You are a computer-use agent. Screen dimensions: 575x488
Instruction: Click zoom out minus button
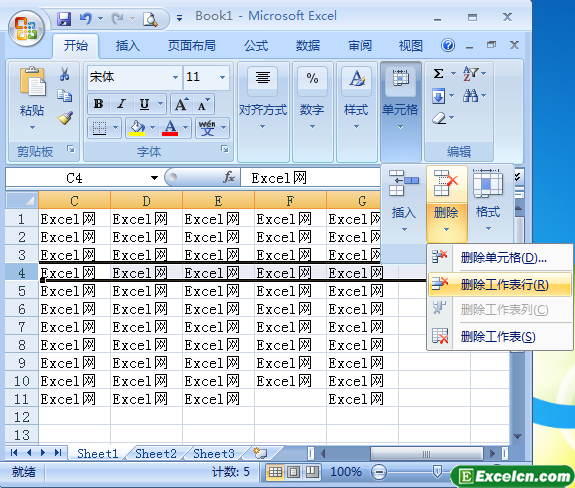click(x=378, y=472)
